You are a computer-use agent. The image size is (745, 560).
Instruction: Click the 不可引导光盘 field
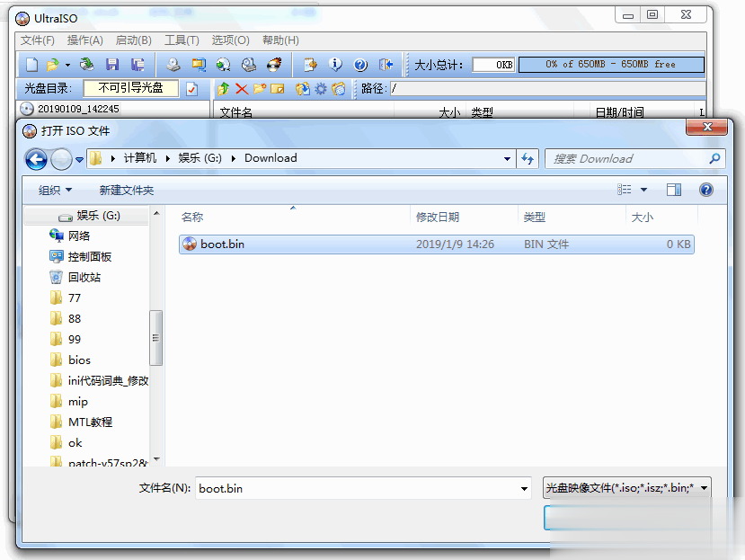(130, 88)
